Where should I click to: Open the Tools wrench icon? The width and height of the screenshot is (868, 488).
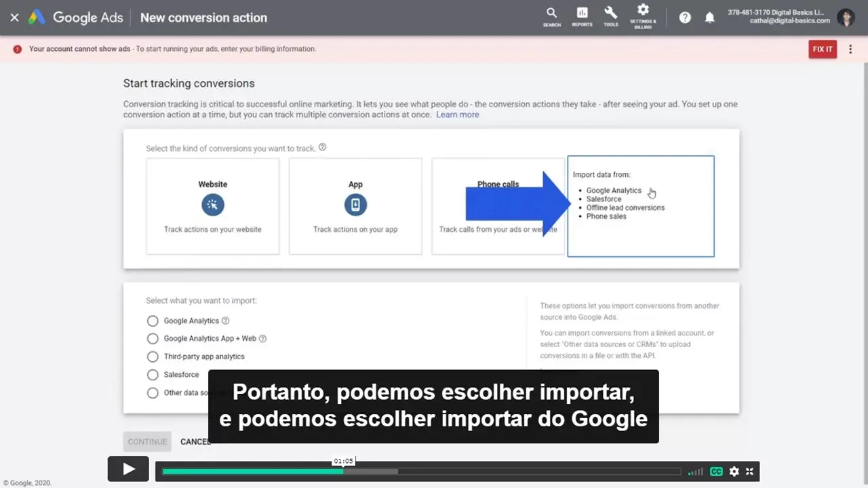(611, 16)
